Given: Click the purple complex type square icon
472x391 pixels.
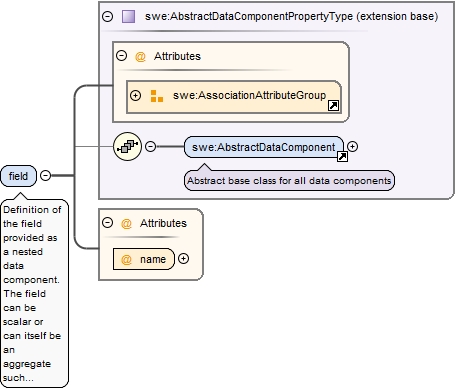Looking at the screenshot, I should 128,16.
